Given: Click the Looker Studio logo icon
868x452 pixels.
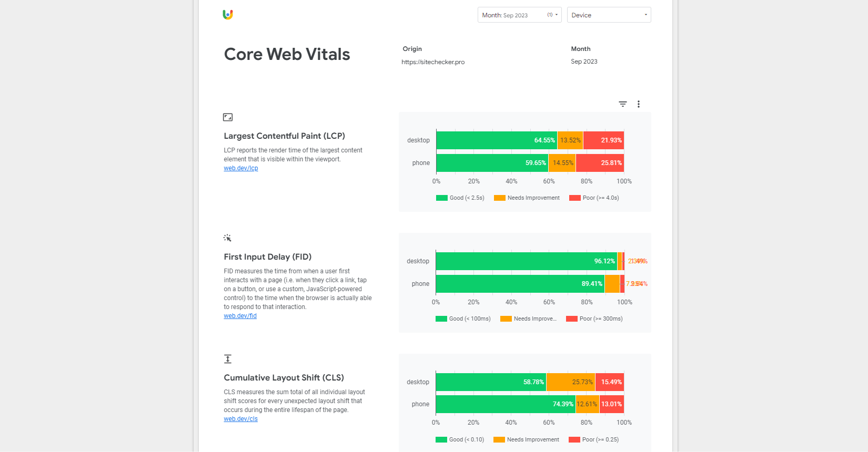Looking at the screenshot, I should click(228, 15).
